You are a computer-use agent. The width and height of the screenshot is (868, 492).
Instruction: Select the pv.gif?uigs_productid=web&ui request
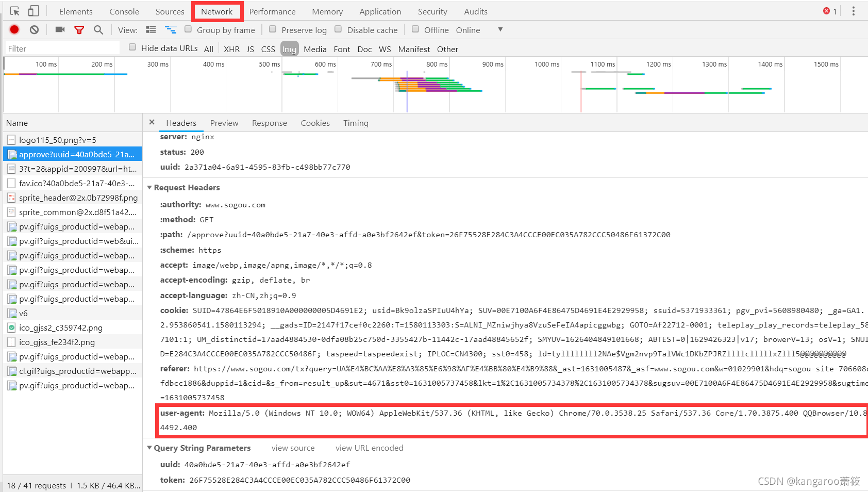(72, 241)
